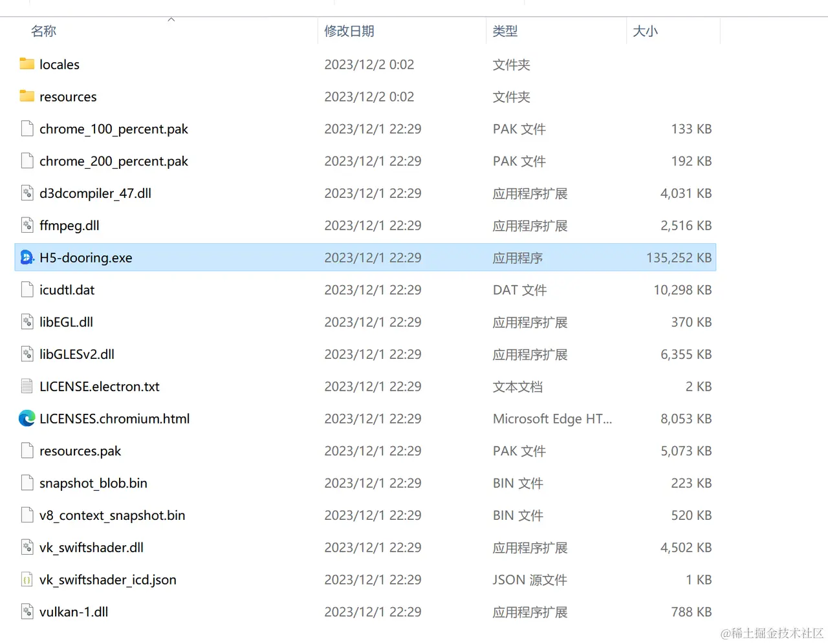Viewport: 828px width, 644px height.
Task: Click the 135,252 KB size of H5-dooring.exe
Action: 679,258
